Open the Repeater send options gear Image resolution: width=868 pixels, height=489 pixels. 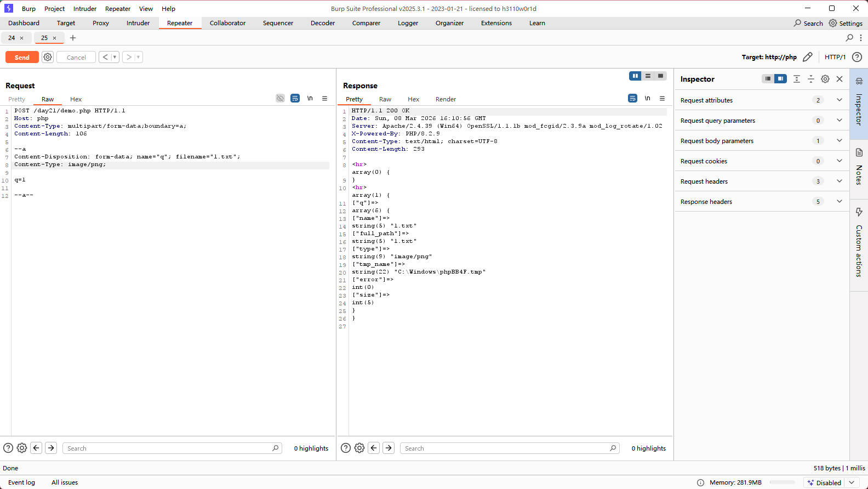click(48, 57)
